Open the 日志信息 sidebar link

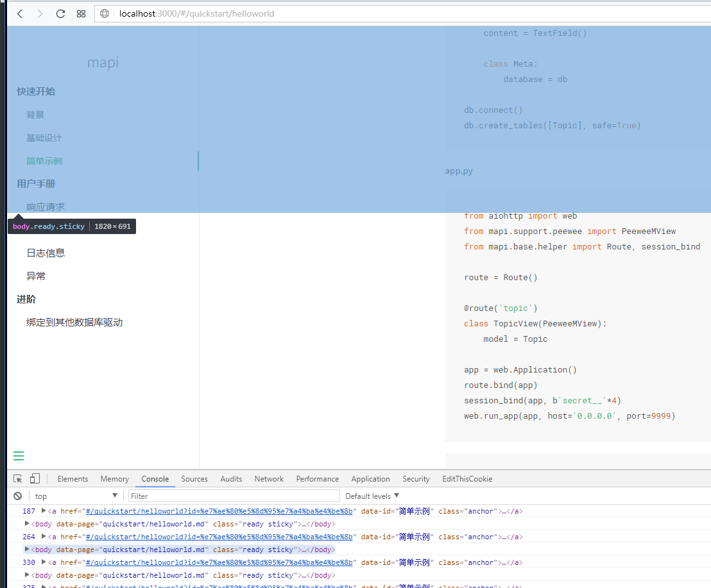point(46,253)
